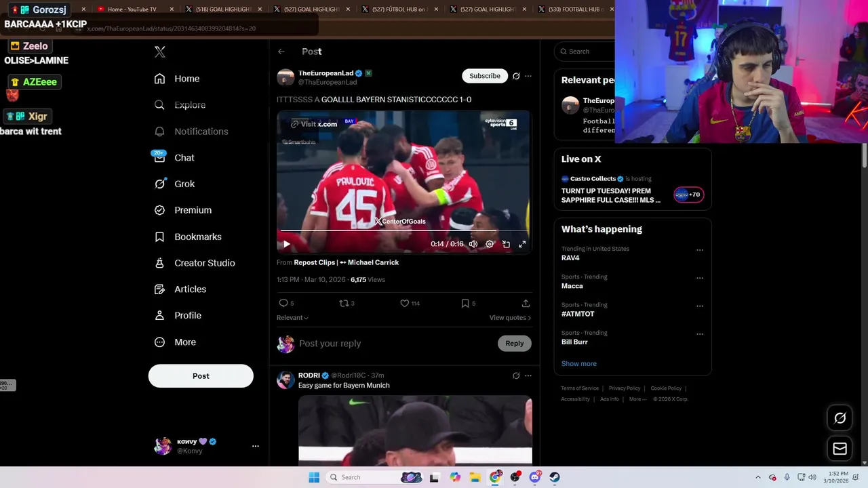Open Grok from sidebar

point(174,184)
